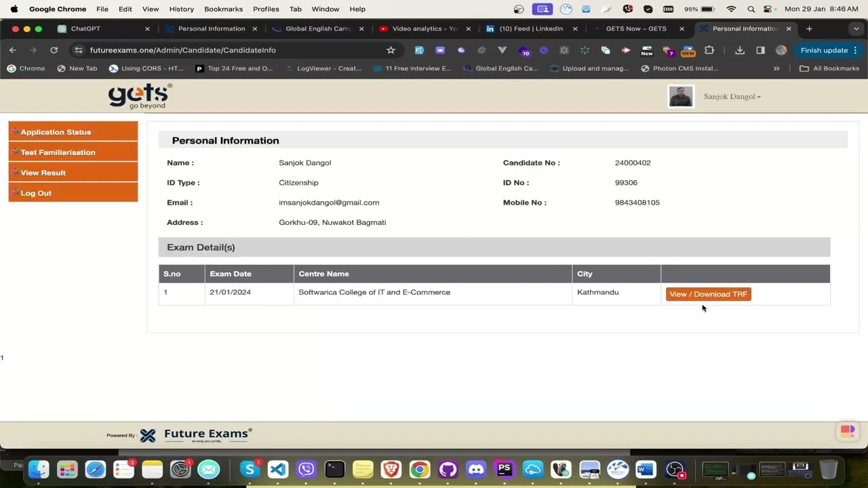Open the LogViewer bookmark
The width and height of the screenshot is (868, 488).
coord(323,68)
